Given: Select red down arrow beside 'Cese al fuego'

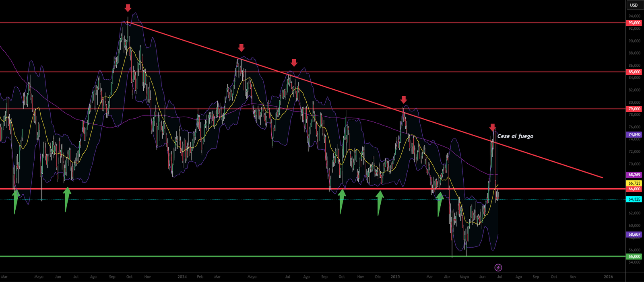Looking at the screenshot, I should coord(492,128).
